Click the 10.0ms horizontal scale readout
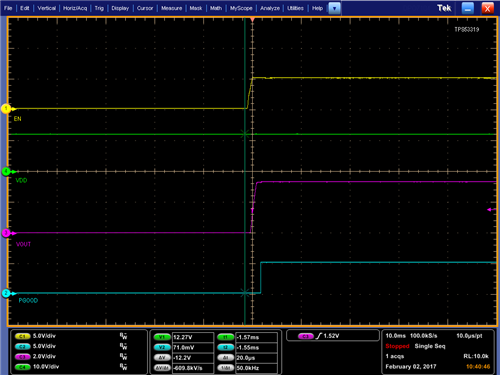 pos(396,336)
